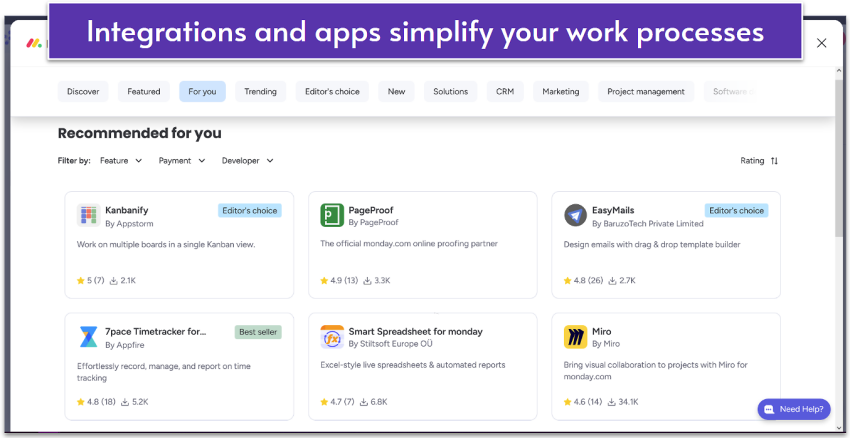Select the For you tab
The image size is (850, 438).
pos(202,92)
